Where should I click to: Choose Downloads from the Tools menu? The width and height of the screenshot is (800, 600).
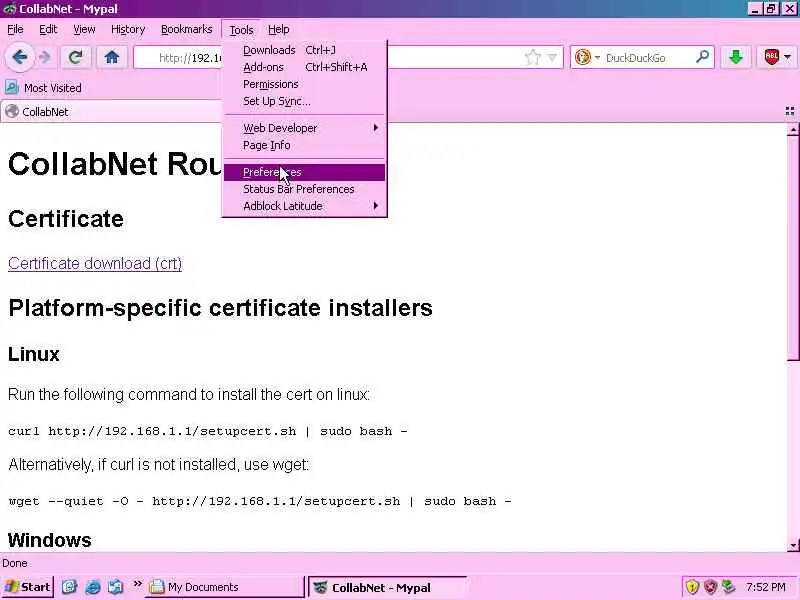pyautogui.click(x=305, y=50)
